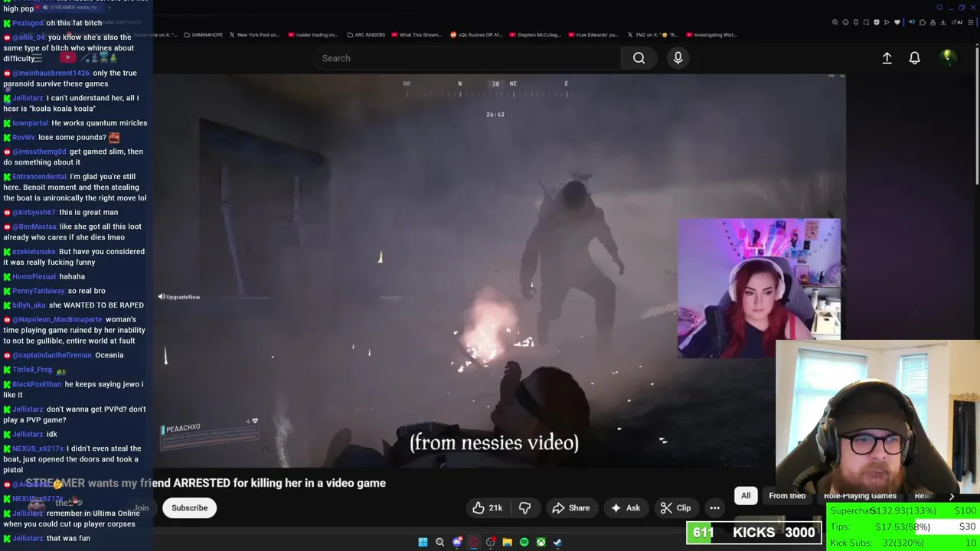Click the heart bookmark icon in toolbar
This screenshot has height=551, width=980.
[897, 22]
